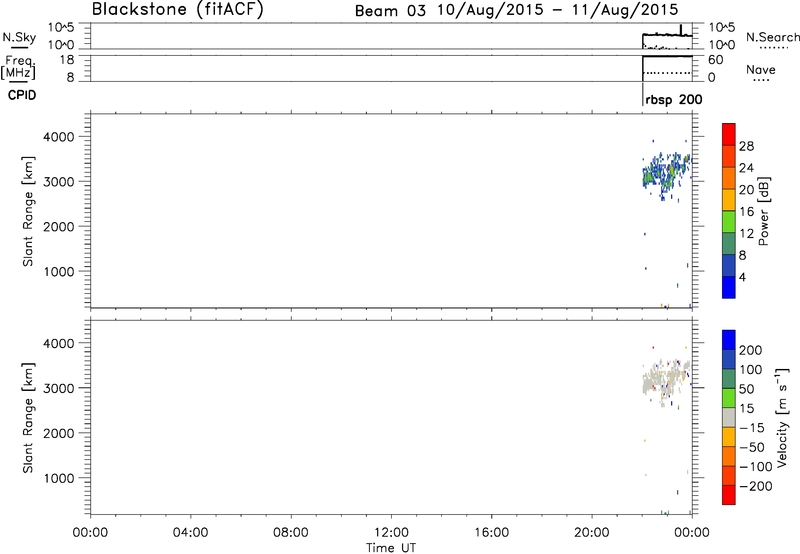Click the '04:00' time axis label
800x554 pixels.
pos(190,533)
